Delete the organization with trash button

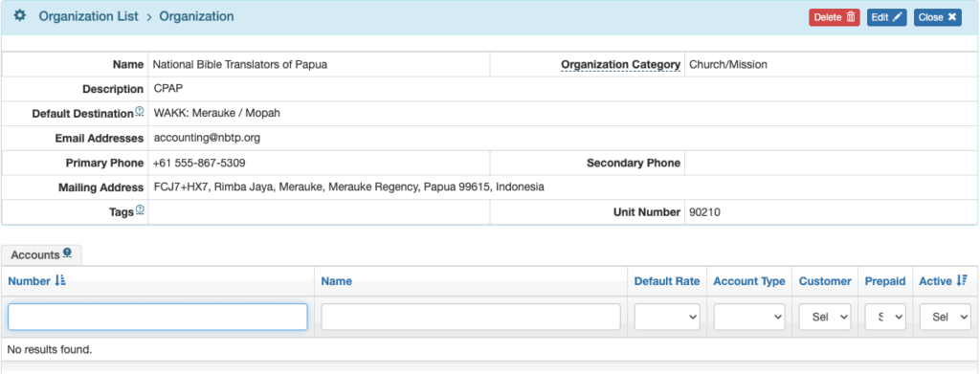[x=835, y=17]
